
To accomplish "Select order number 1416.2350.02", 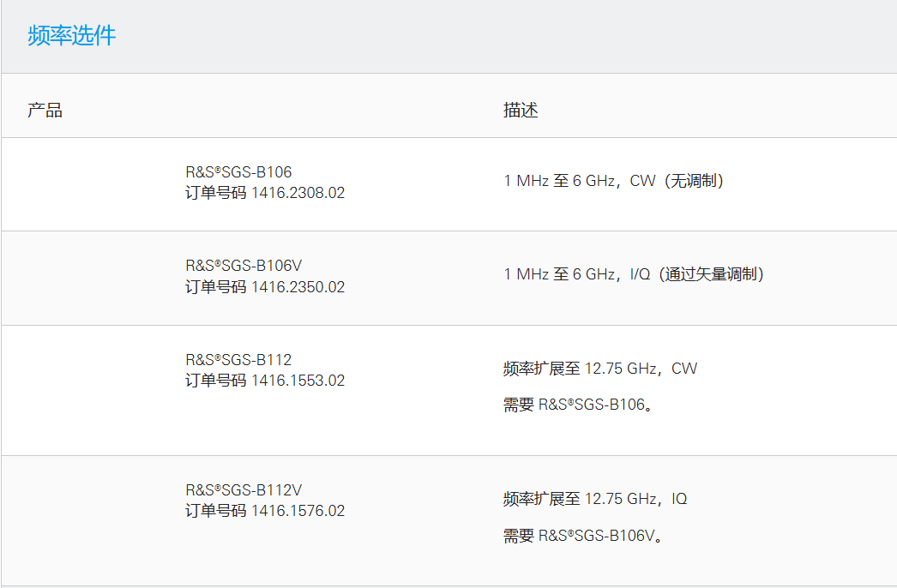I will pyautogui.click(x=298, y=287).
